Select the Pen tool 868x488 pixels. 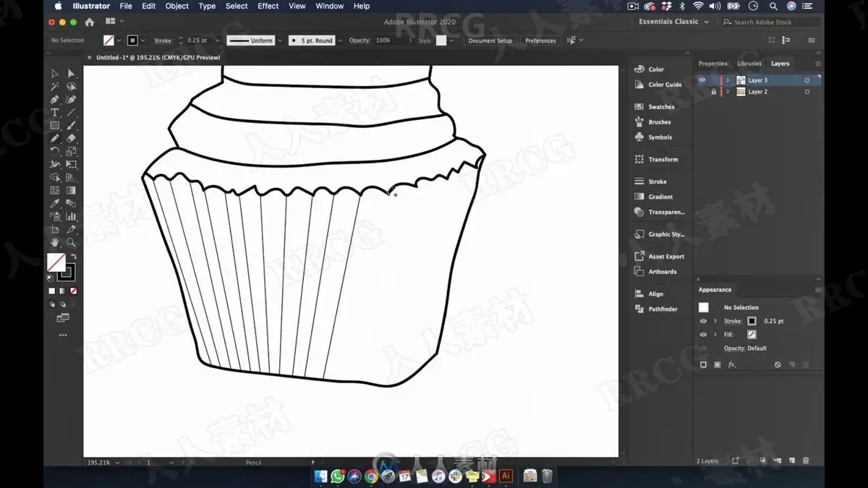click(54, 99)
